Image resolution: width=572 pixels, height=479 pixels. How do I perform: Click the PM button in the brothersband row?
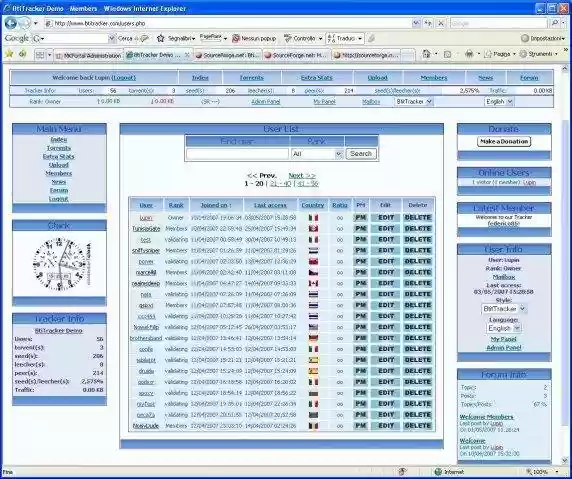pyautogui.click(x=361, y=338)
